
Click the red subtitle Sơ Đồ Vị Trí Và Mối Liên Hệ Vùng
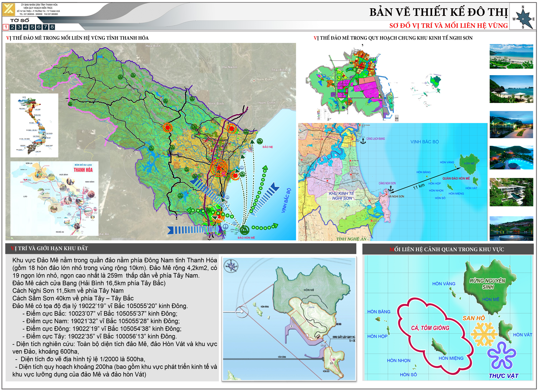449,26
